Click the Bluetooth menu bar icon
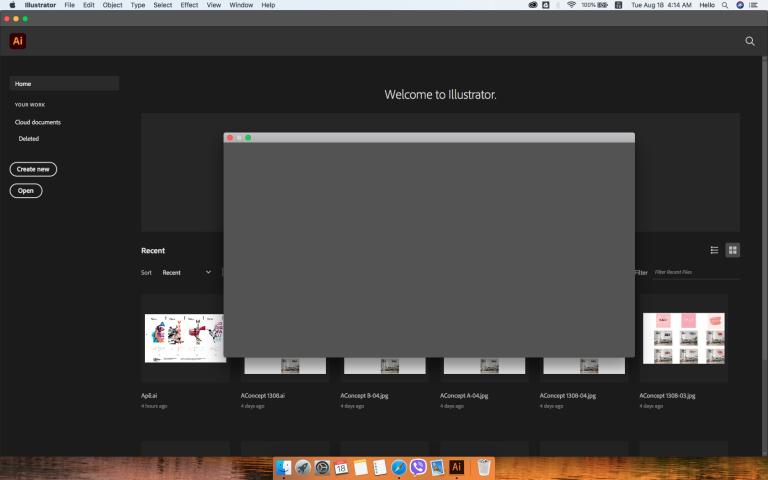The image size is (768, 480). [558, 5]
